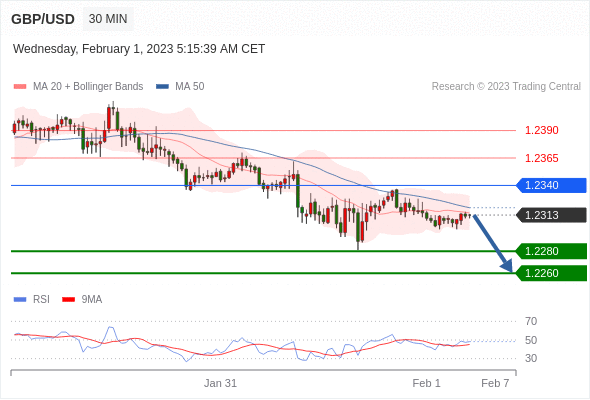This screenshot has width=590, height=400.
Task: Click the 'MA 50' legend label
Action: point(190,87)
